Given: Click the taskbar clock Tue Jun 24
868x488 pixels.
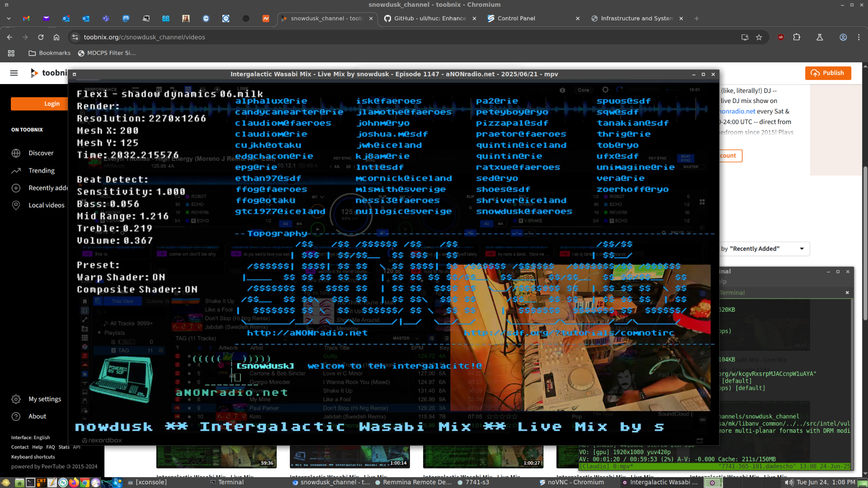Looking at the screenshot, I should 826,482.
